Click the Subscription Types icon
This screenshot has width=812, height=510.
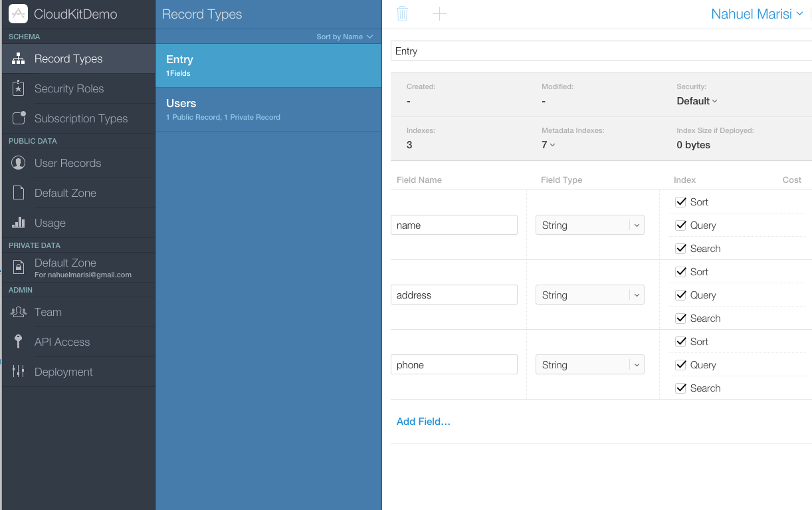[x=19, y=118]
